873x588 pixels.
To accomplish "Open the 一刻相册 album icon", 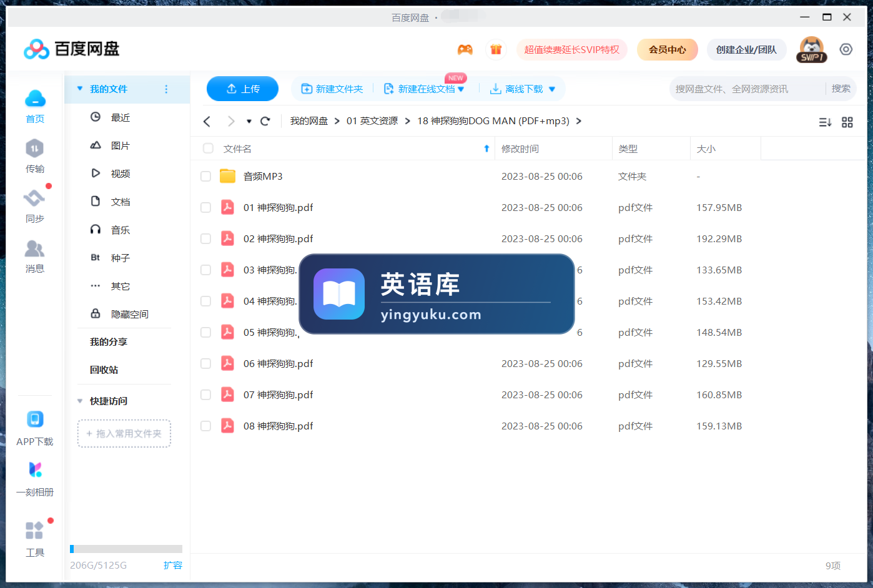I will tap(35, 469).
